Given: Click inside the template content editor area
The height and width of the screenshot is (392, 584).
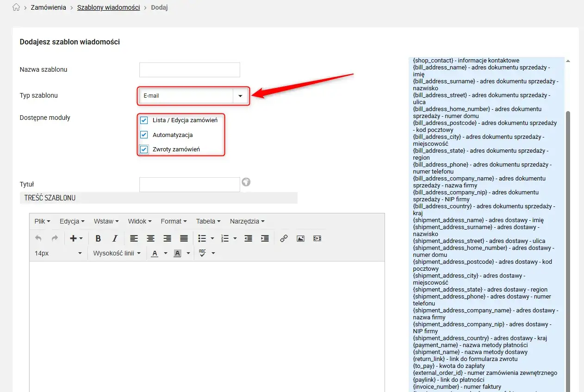Looking at the screenshot, I should (207, 326).
